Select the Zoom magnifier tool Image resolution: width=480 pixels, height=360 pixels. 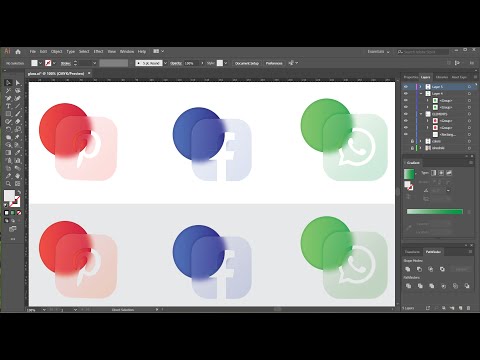coord(8,184)
